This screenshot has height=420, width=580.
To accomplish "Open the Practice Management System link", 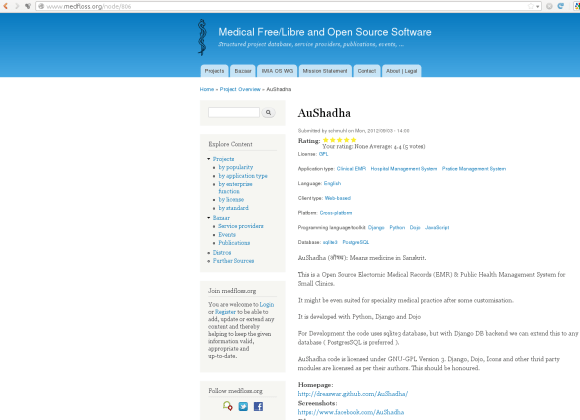I will [x=474, y=168].
